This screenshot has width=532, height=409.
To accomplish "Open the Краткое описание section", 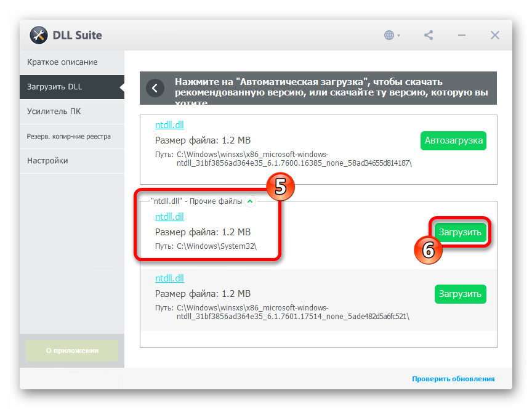I will pos(62,62).
